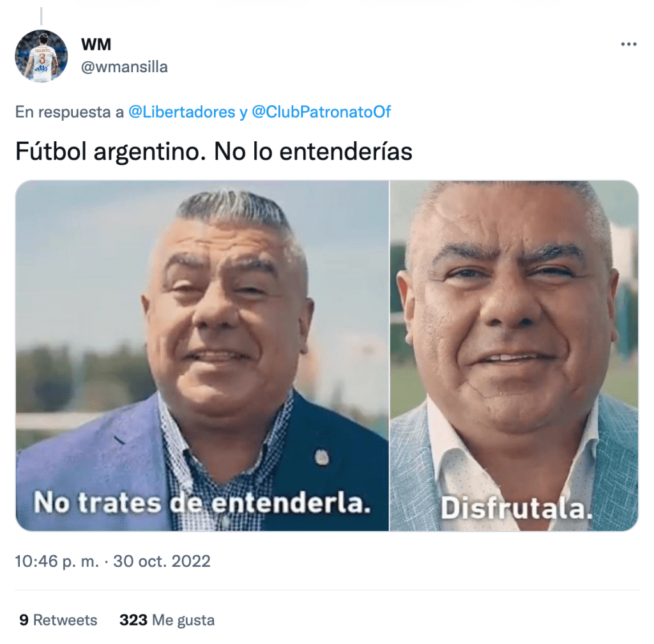Click the timestamp 10:46 p. m. 30 oct. 2022
Screen dimensions: 654x644
[112, 561]
